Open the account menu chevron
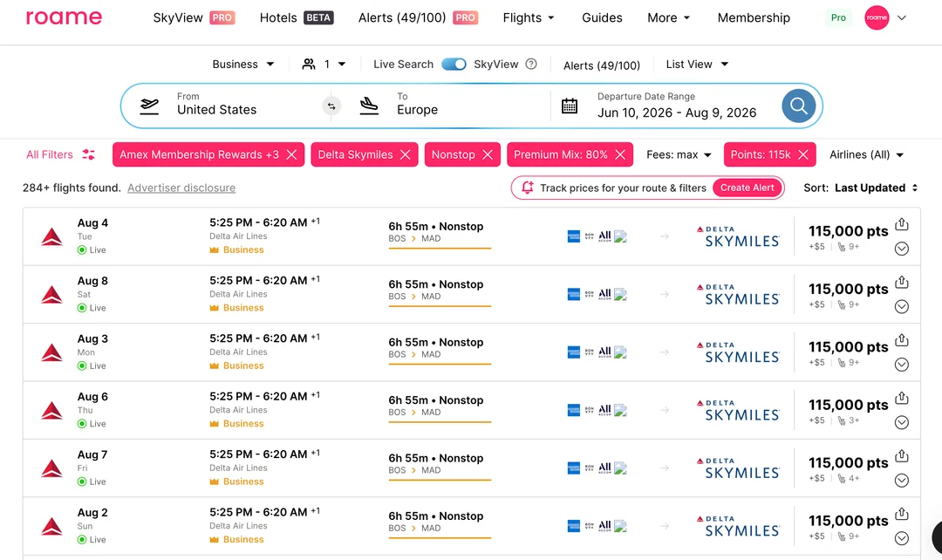The height and width of the screenshot is (560, 942). click(x=902, y=17)
